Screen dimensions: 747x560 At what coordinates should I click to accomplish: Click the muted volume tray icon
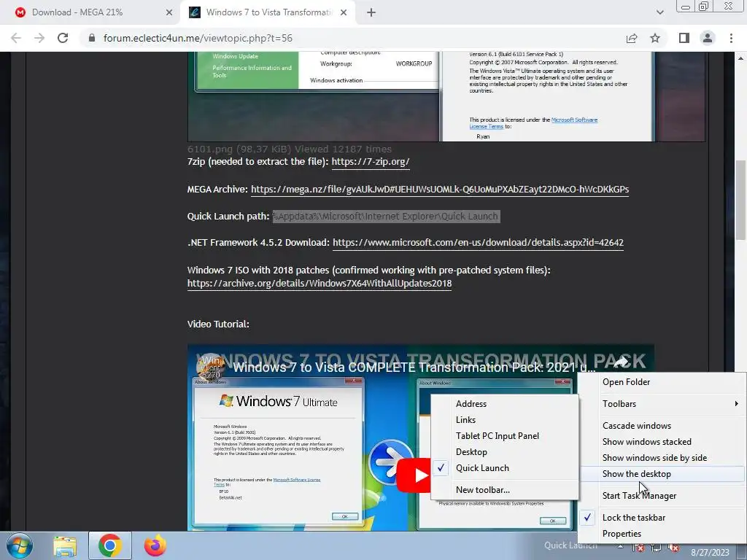[x=673, y=548]
